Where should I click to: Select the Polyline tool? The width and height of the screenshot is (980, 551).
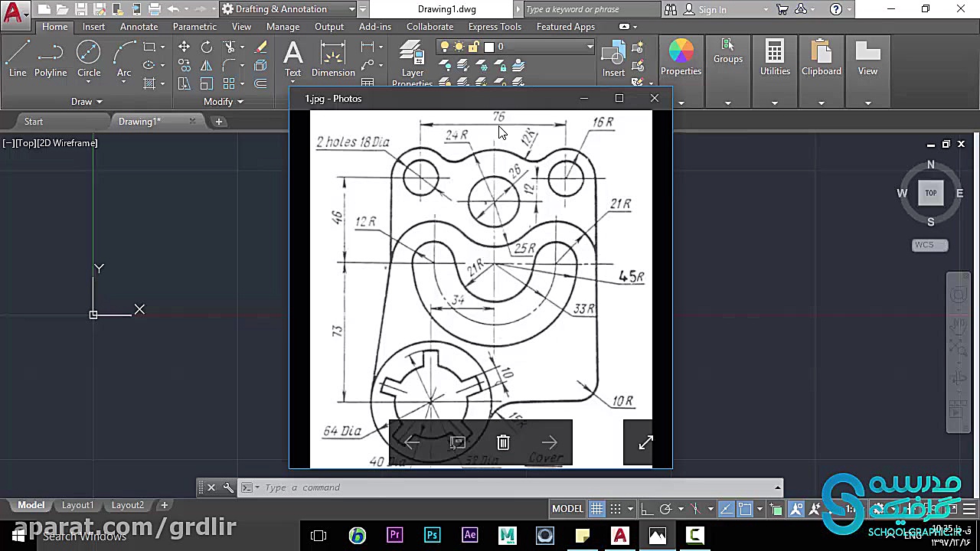pyautogui.click(x=51, y=59)
